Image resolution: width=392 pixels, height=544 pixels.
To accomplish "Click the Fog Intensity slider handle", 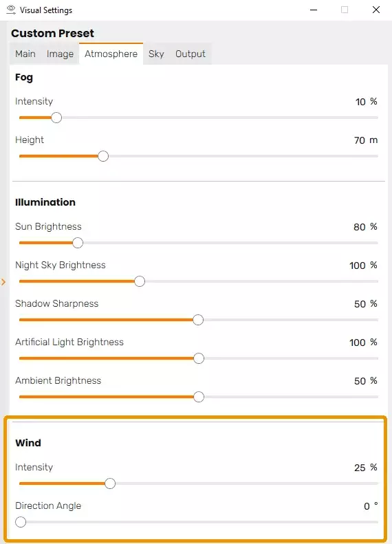I will [56, 118].
